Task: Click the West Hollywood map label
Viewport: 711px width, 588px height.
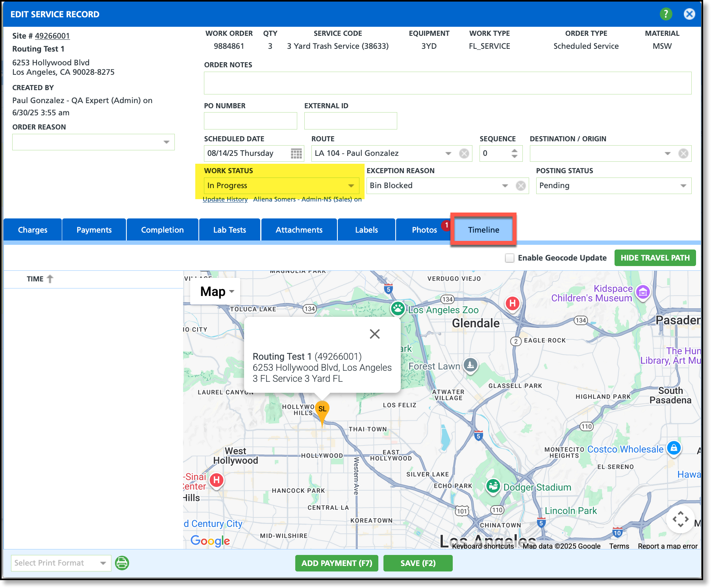Action: (x=235, y=456)
